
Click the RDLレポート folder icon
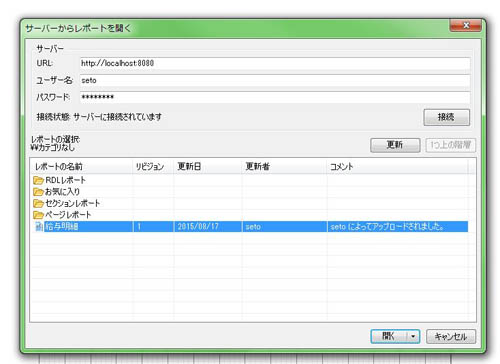(38, 181)
